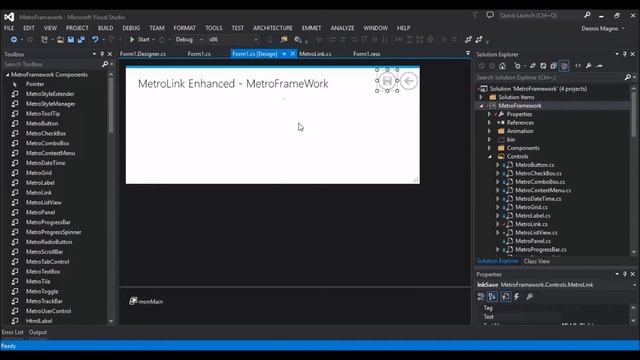Open the document tab list overflow dropdown
Image resolution: width=640 pixels, height=360 pixels.
(x=468, y=53)
